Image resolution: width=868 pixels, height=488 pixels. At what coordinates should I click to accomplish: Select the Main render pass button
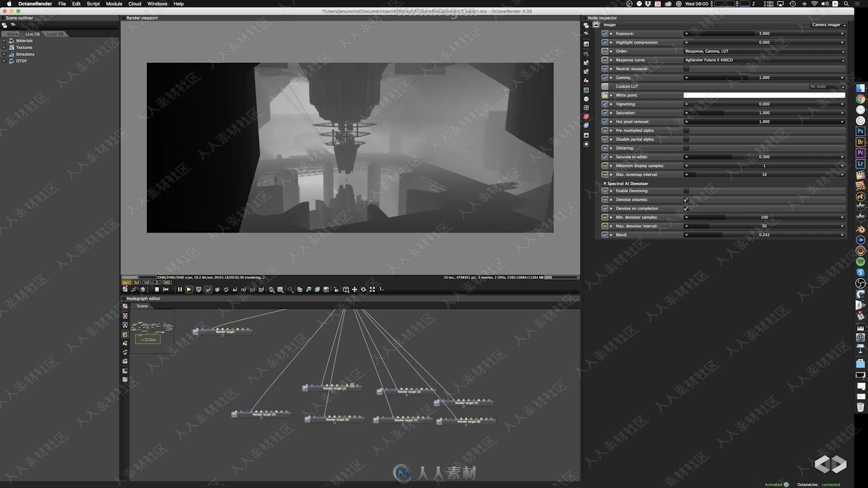[127, 282]
